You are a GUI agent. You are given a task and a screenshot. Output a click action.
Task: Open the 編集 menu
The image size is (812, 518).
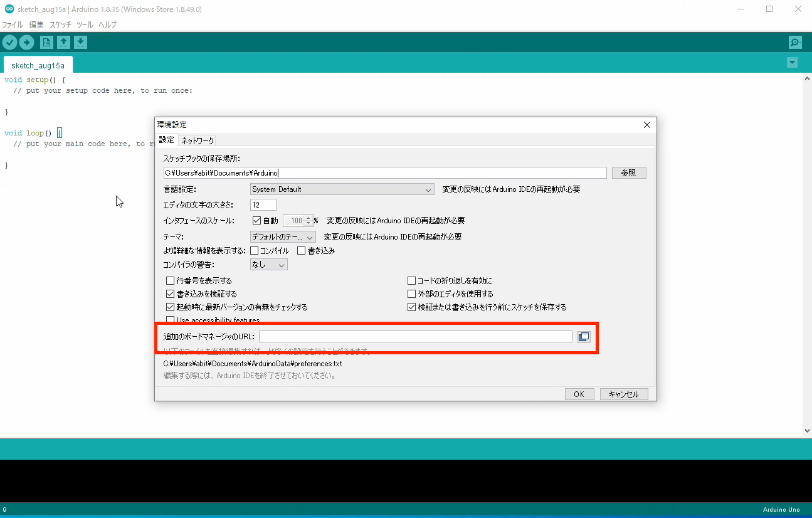36,25
